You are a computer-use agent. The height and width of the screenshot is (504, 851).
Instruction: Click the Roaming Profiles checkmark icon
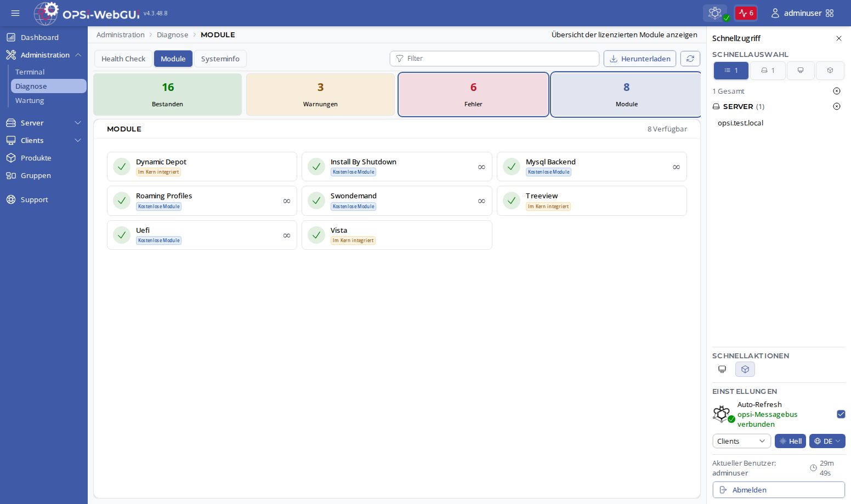click(x=122, y=201)
